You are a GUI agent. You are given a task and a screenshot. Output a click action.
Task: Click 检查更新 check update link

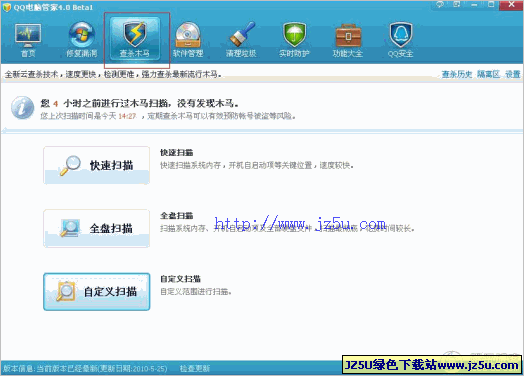195,369
